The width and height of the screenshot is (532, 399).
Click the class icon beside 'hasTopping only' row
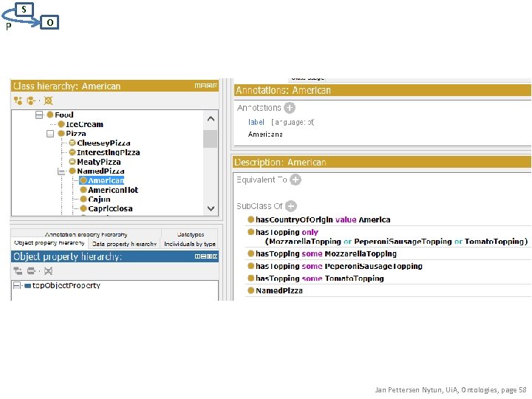[250, 232]
